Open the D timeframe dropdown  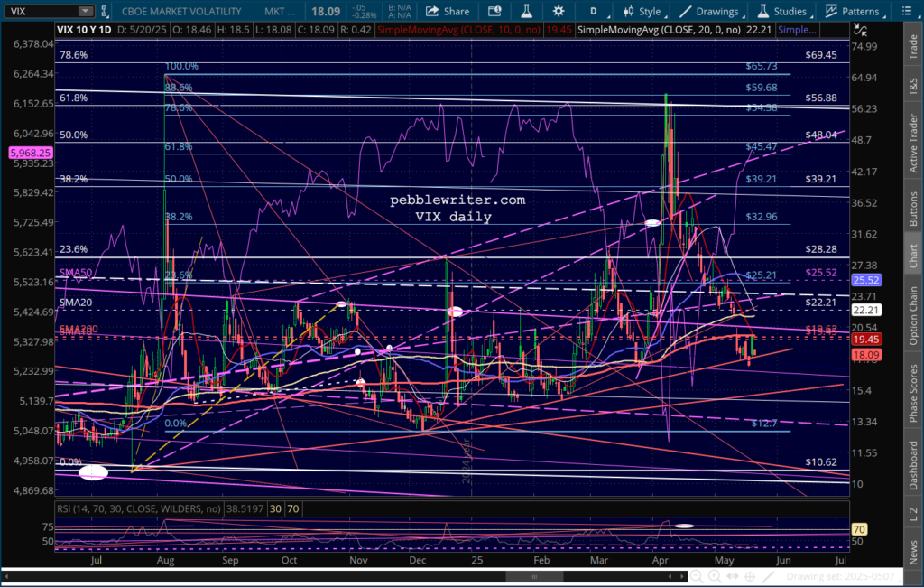[x=593, y=12]
